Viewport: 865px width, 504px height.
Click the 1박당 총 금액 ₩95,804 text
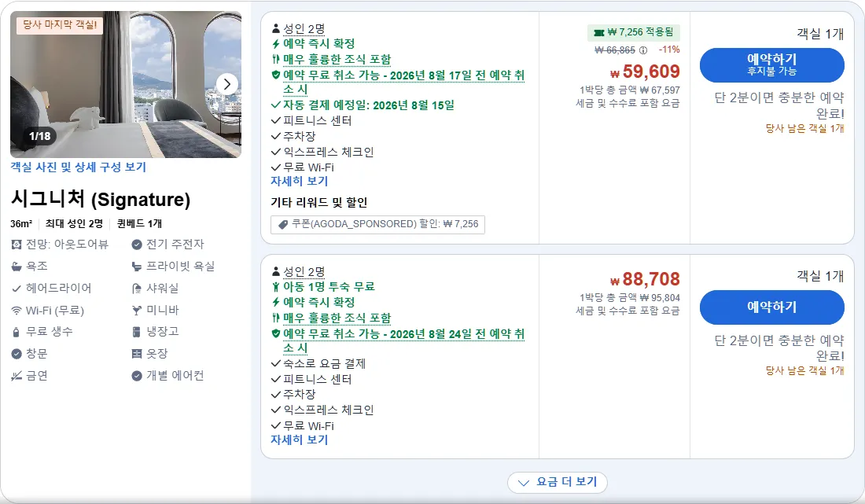point(629,298)
